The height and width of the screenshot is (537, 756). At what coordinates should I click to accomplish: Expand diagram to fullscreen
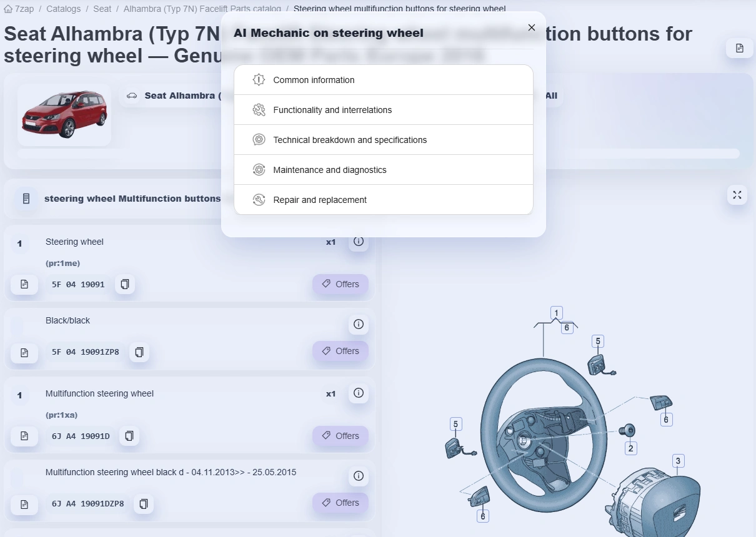tap(737, 195)
